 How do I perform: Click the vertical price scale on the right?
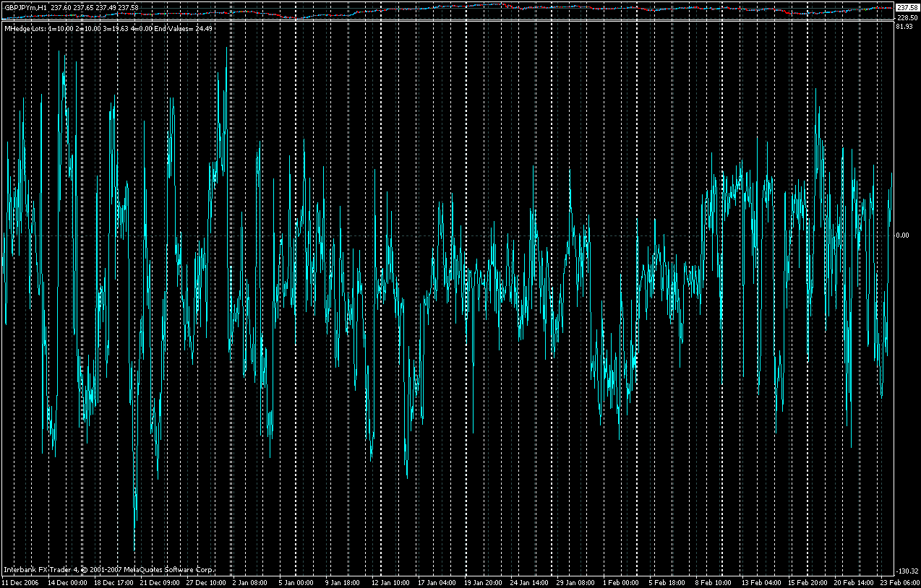pos(906,289)
